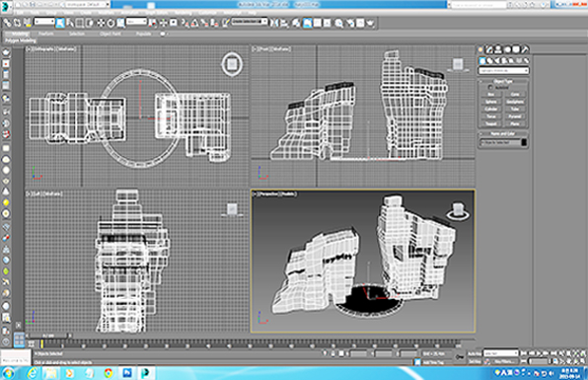Click the Sphere primitive button
Screen dimensions: 588x380
tap(491, 102)
